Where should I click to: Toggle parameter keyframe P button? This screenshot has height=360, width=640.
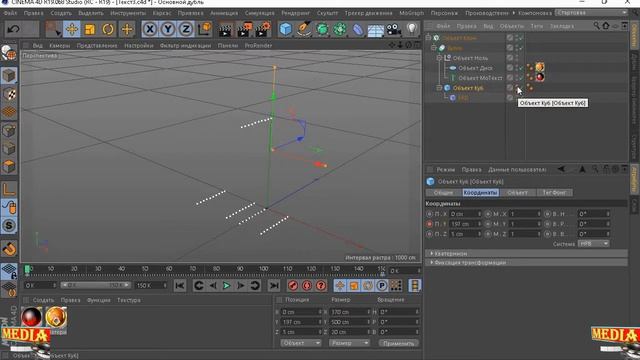[x=382, y=286]
